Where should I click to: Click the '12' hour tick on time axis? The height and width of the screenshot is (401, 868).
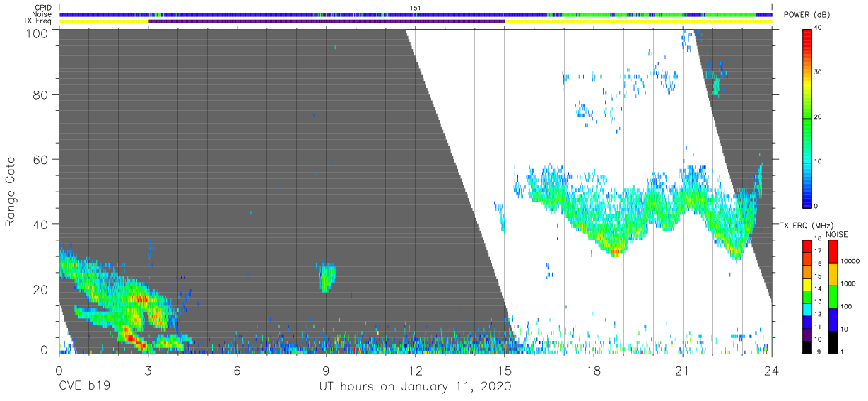pos(416,370)
